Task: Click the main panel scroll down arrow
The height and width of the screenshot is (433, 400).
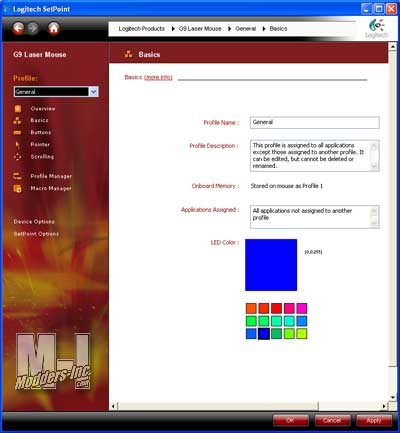Action: 393,398
